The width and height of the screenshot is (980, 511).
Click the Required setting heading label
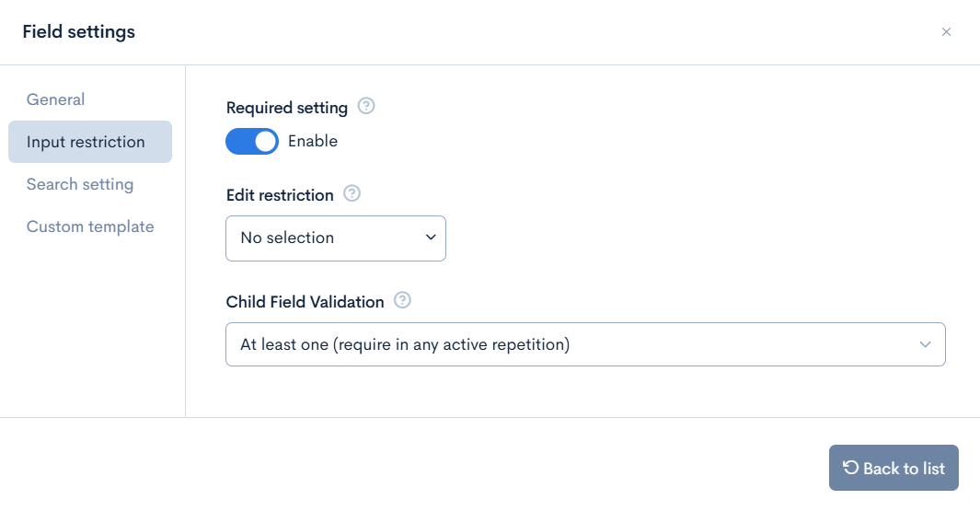pyautogui.click(x=287, y=108)
